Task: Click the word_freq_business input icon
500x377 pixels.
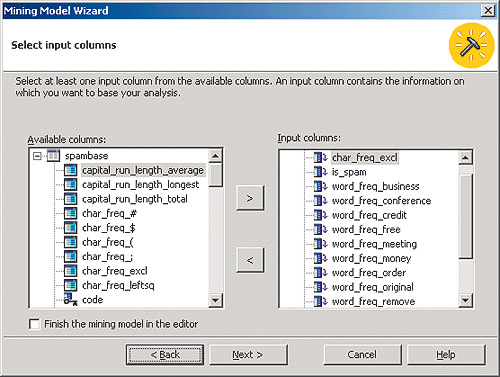Action: (x=321, y=186)
